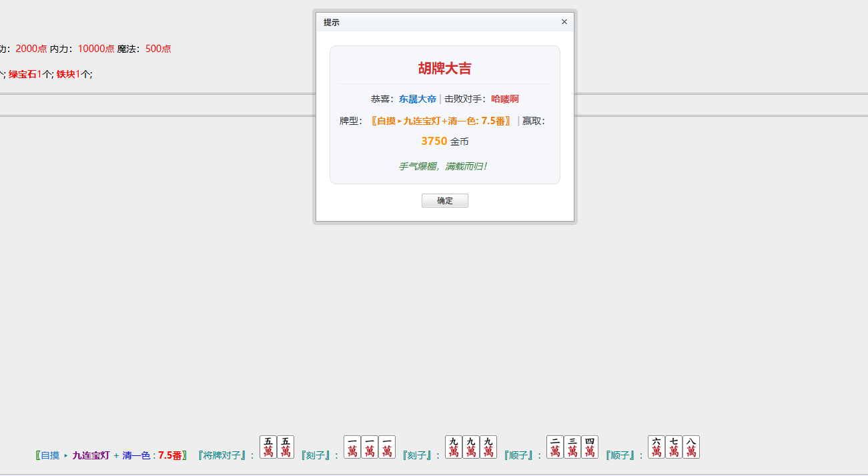This screenshot has width=868, height=476.
Task: Click the 胡牌大吉 heading in the dialog
Action: [x=445, y=68]
